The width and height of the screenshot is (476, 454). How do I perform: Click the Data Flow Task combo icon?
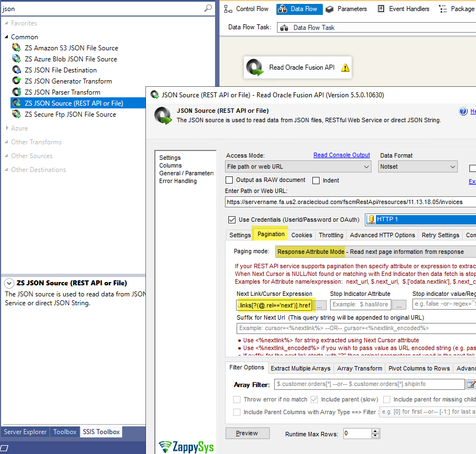[x=284, y=28]
